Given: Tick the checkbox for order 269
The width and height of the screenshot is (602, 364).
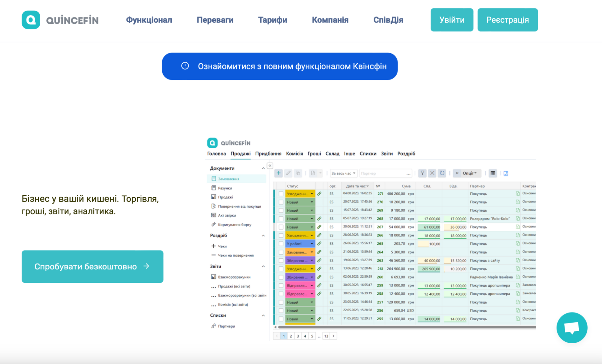Looking at the screenshot, I should (x=281, y=210).
